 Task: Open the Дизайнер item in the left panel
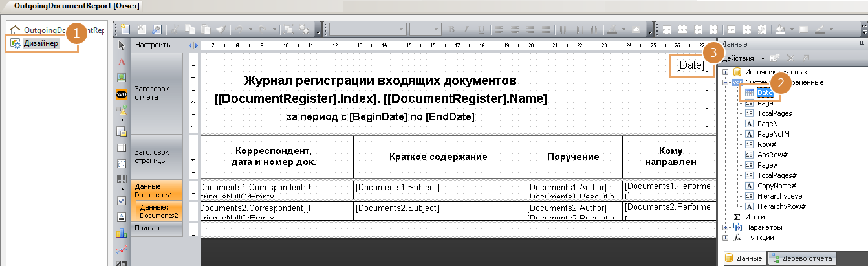point(41,43)
